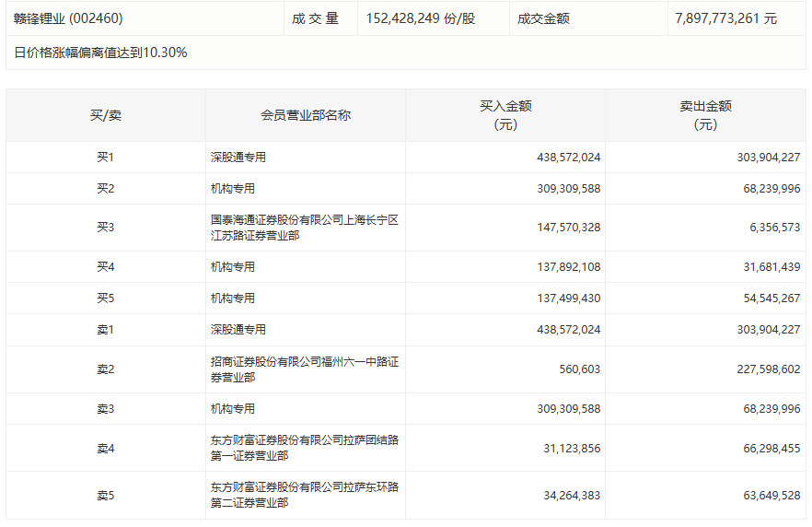Select the sell amount 6,356,573
The width and height of the screenshot is (812, 527).
[x=775, y=228]
